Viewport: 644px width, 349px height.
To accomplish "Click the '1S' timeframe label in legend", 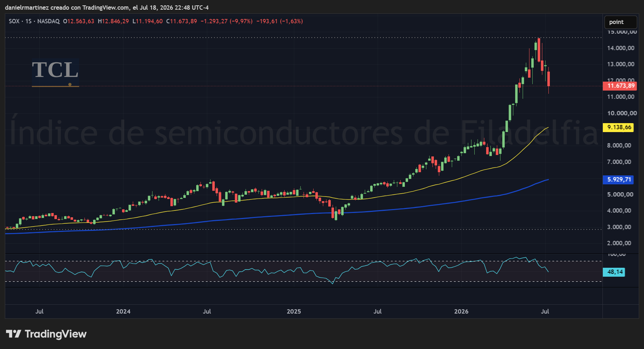I will [28, 21].
